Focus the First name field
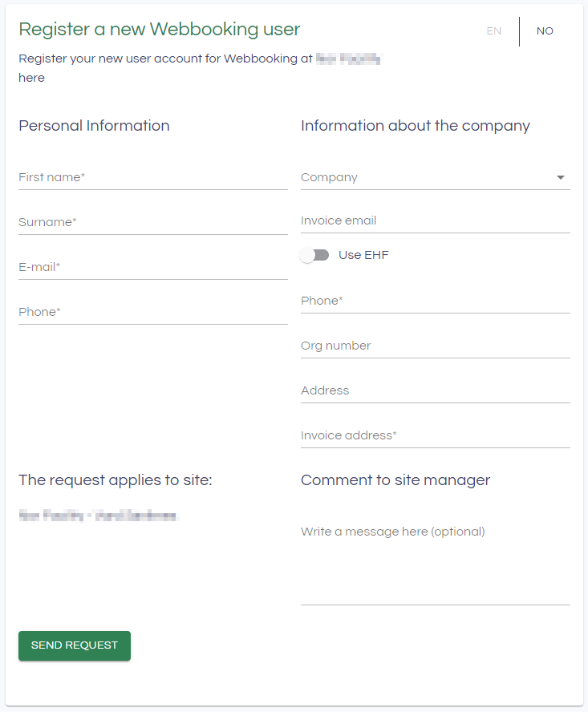 152,177
